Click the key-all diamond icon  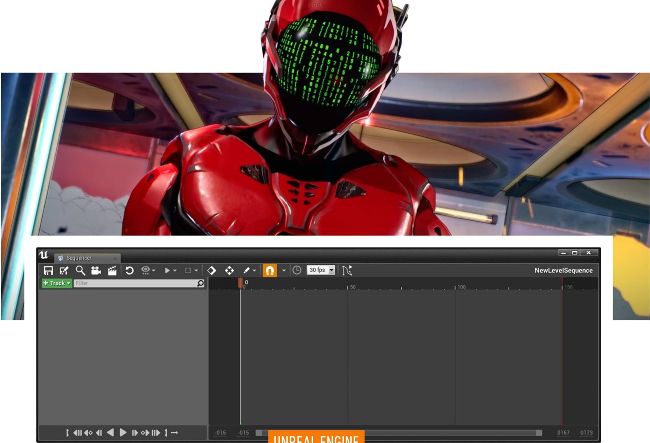click(212, 270)
